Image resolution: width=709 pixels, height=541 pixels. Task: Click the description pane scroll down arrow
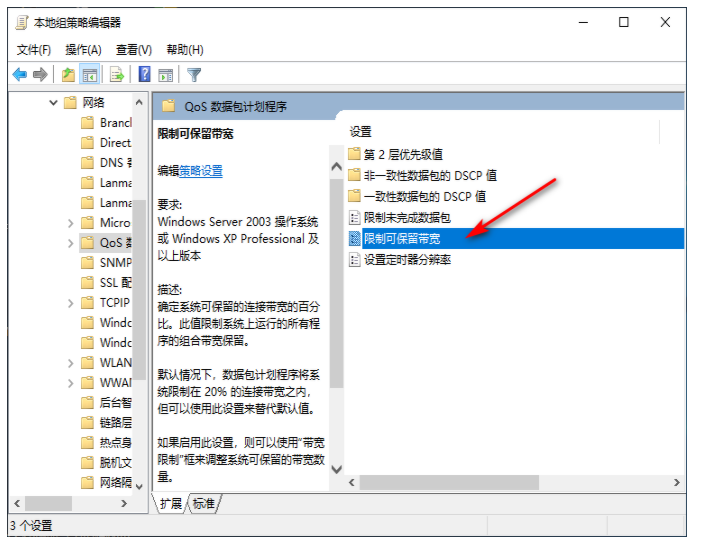point(336,469)
